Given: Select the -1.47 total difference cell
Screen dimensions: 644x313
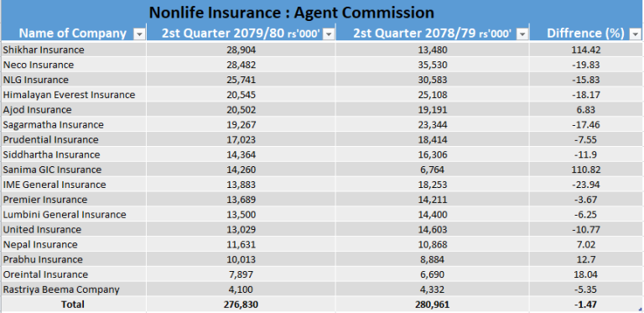Looking at the screenshot, I should pos(586,305).
